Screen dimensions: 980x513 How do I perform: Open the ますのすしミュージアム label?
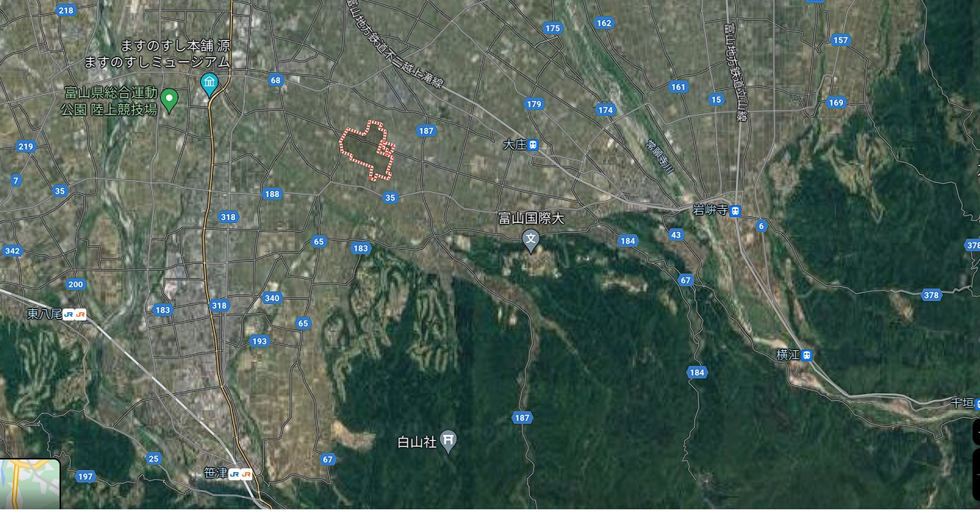tap(157, 62)
